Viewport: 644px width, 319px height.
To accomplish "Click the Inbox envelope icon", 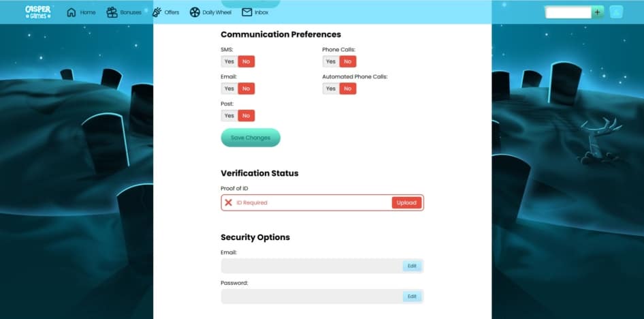I will coord(246,12).
